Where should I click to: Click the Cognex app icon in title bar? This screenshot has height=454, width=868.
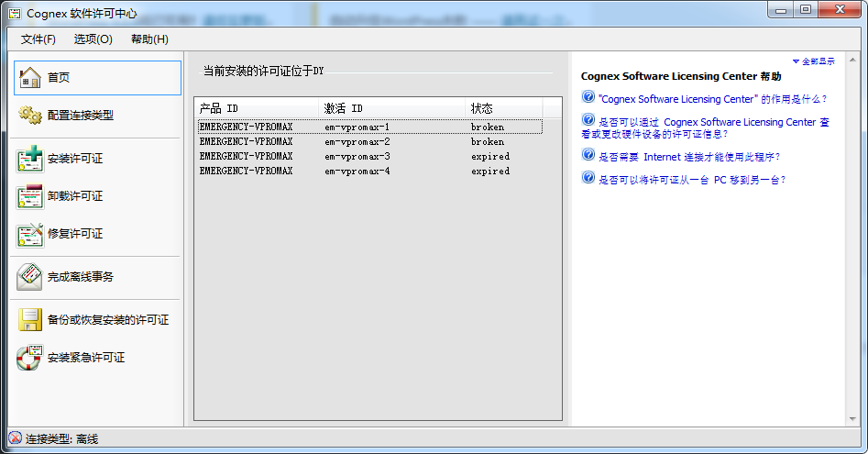point(15,13)
